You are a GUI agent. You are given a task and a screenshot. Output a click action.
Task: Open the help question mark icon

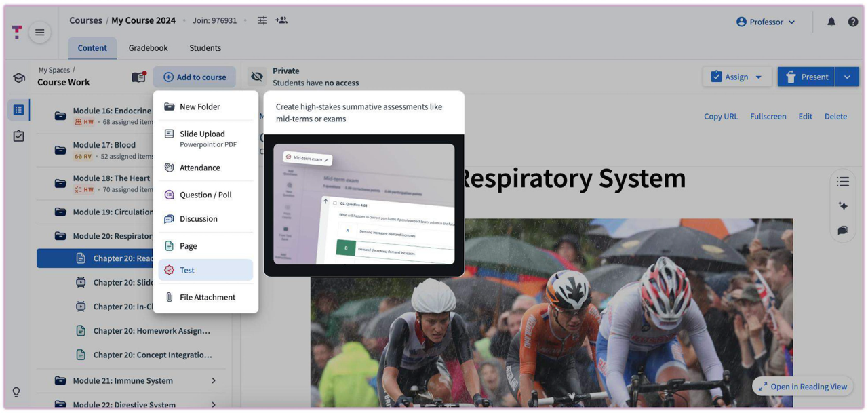pos(852,22)
